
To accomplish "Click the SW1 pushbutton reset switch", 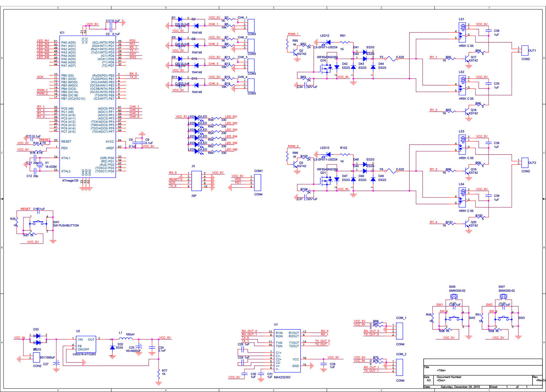I will click(x=39, y=223).
